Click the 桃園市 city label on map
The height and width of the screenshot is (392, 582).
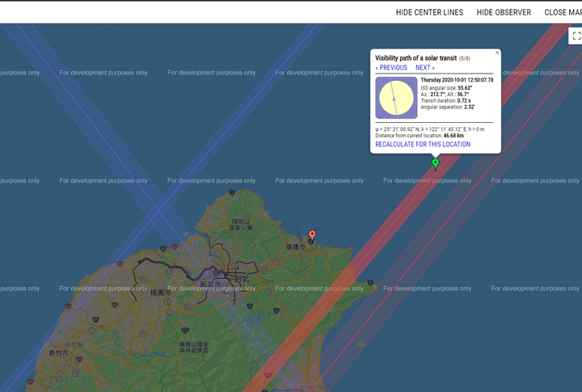[161, 293]
